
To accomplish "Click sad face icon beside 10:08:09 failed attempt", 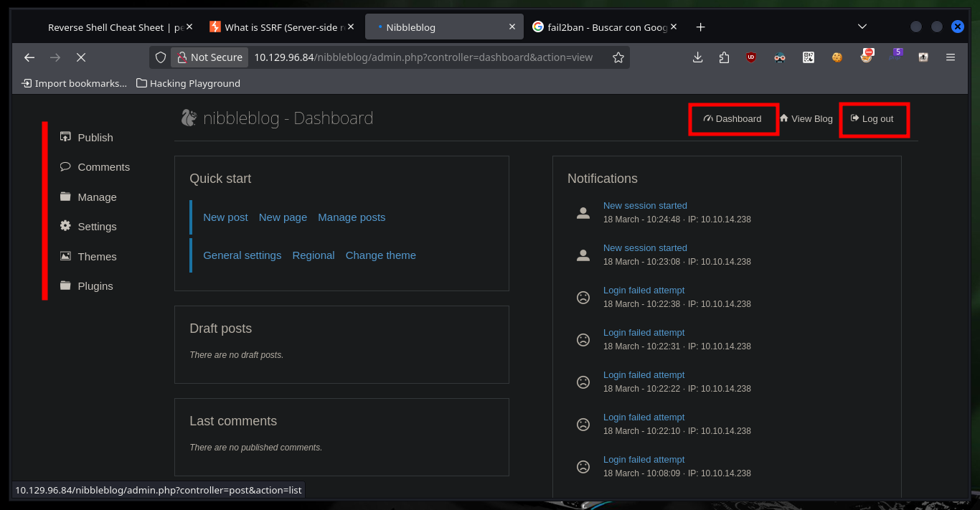I will coord(583,466).
